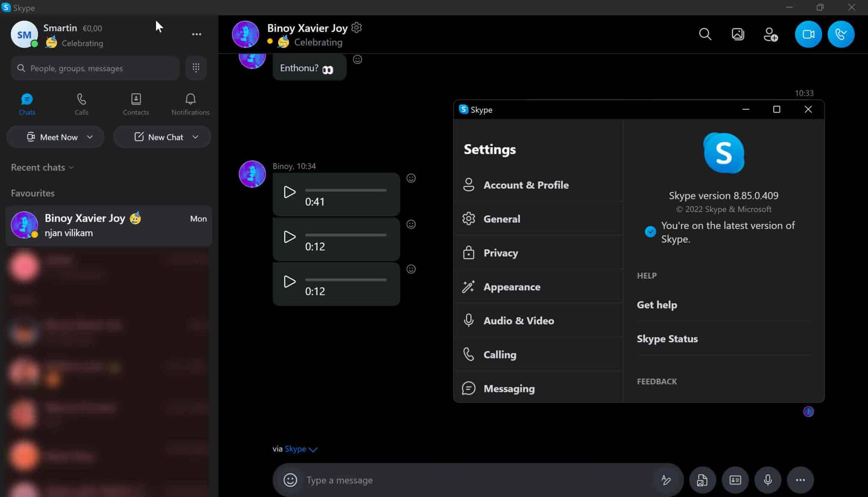Start a video call with Binoy
The height and width of the screenshot is (497, 868).
coord(808,34)
